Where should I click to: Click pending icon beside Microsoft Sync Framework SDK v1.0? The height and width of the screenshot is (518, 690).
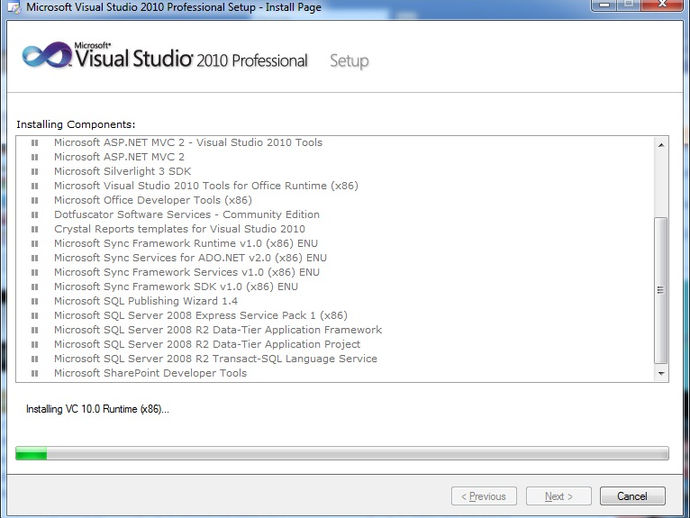35,287
